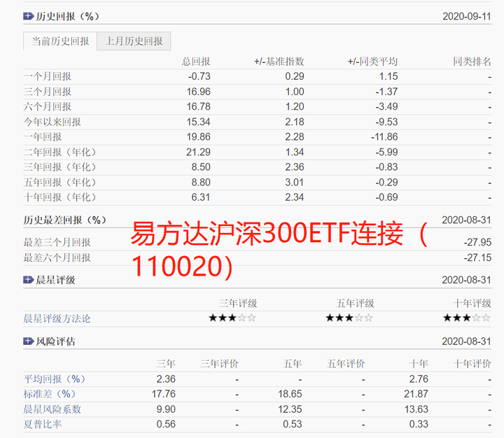
Task: Switch to the 上月历史回报 tab
Action: [134, 41]
